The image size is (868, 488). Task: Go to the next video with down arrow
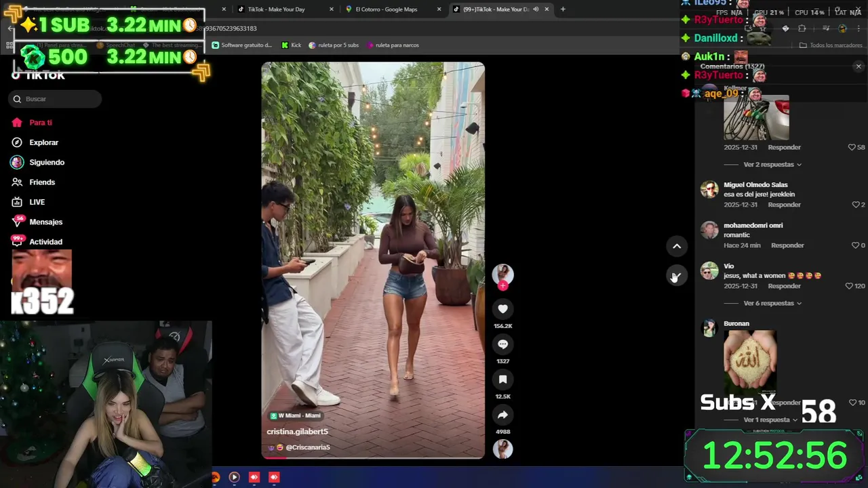point(677,276)
